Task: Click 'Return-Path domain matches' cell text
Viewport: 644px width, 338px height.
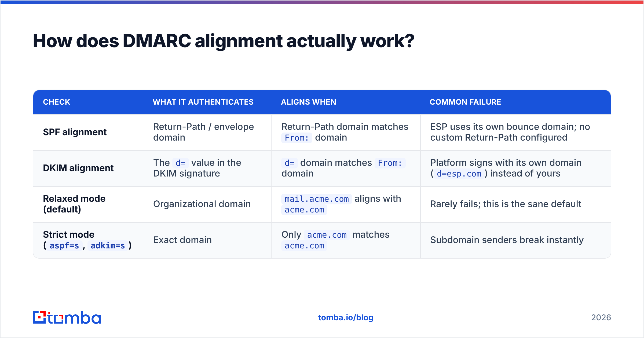Action: pos(345,127)
